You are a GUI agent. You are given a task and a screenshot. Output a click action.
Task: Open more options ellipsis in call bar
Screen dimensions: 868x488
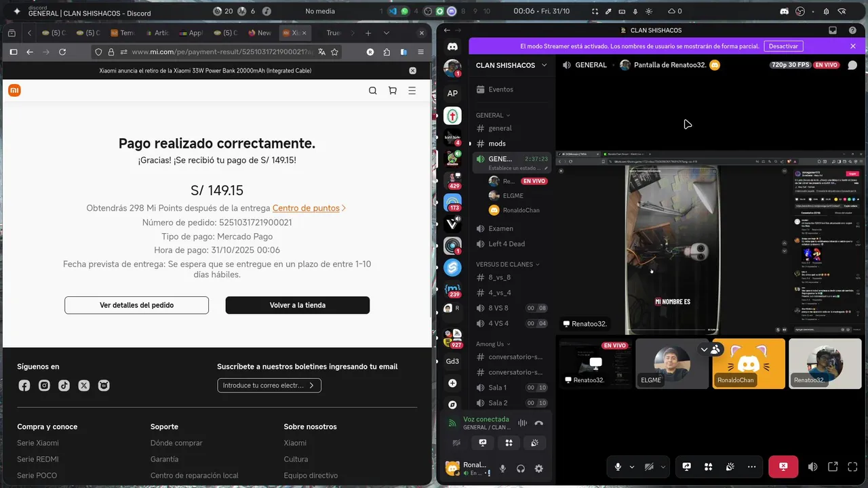pyautogui.click(x=751, y=466)
